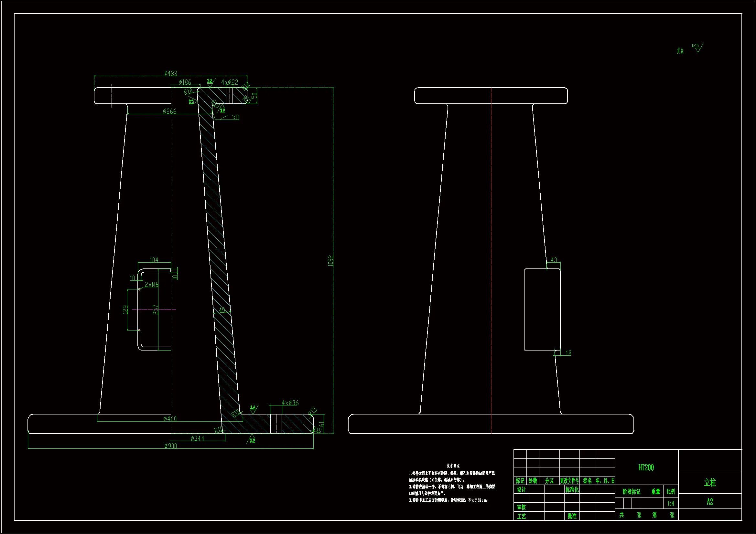Click the 4xø22 hole callout
The height and width of the screenshot is (534, 756).
tap(230, 82)
